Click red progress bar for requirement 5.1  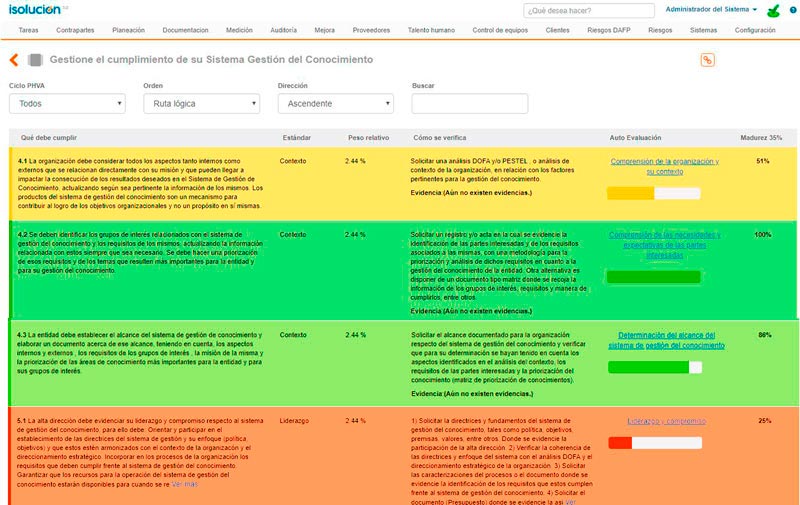tap(655, 443)
